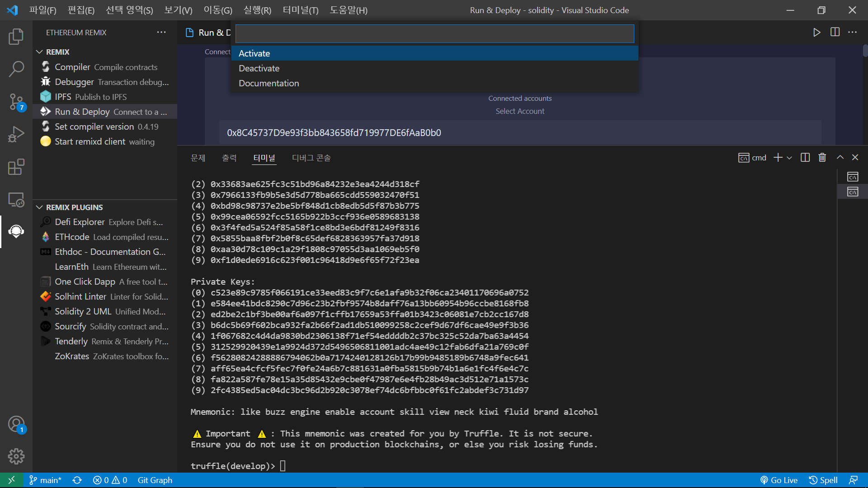Maximize the panel size with chevron
This screenshot has width=868, height=488.
pos(840,157)
